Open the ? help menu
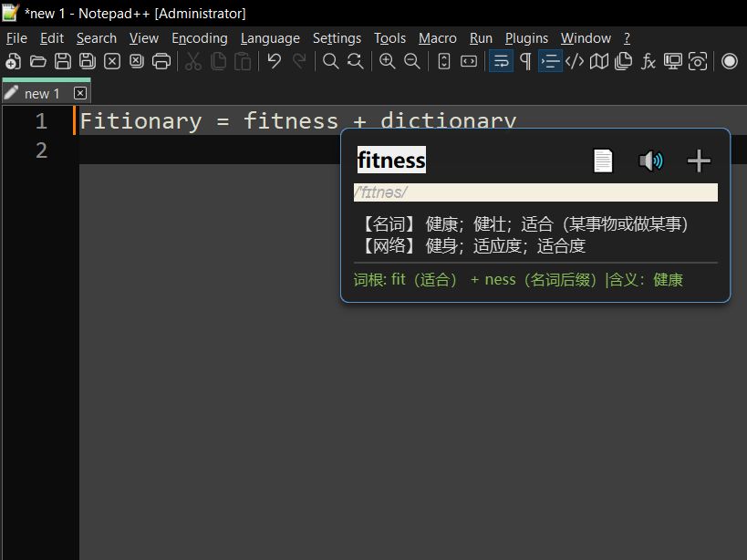This screenshot has width=747, height=560. (627, 38)
